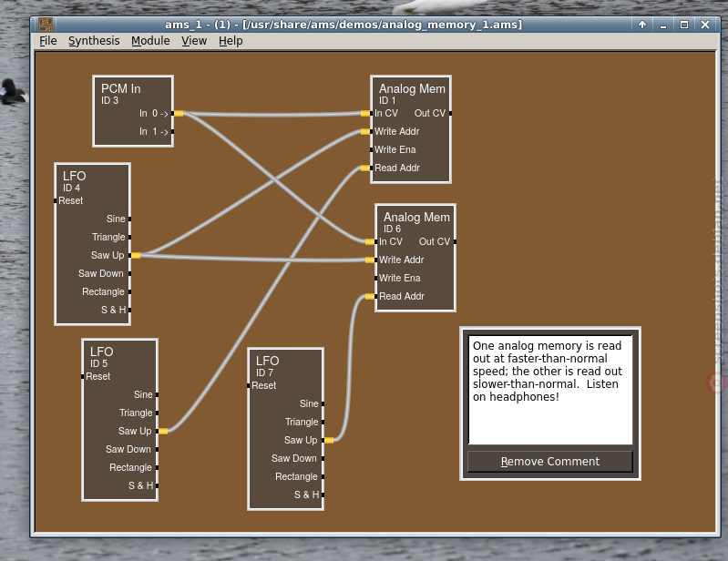This screenshot has width=728, height=561.
Task: Click Analog Mem ID 1 Out CV port
Action: click(x=450, y=113)
